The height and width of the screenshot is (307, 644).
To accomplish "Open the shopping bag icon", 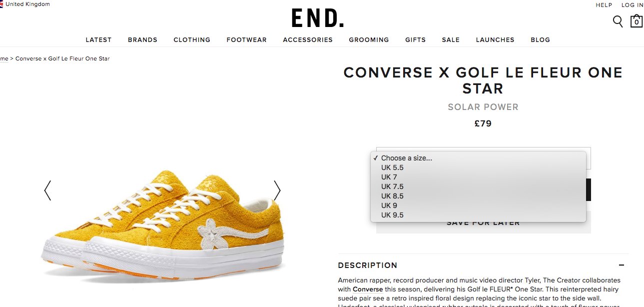I will (637, 21).
